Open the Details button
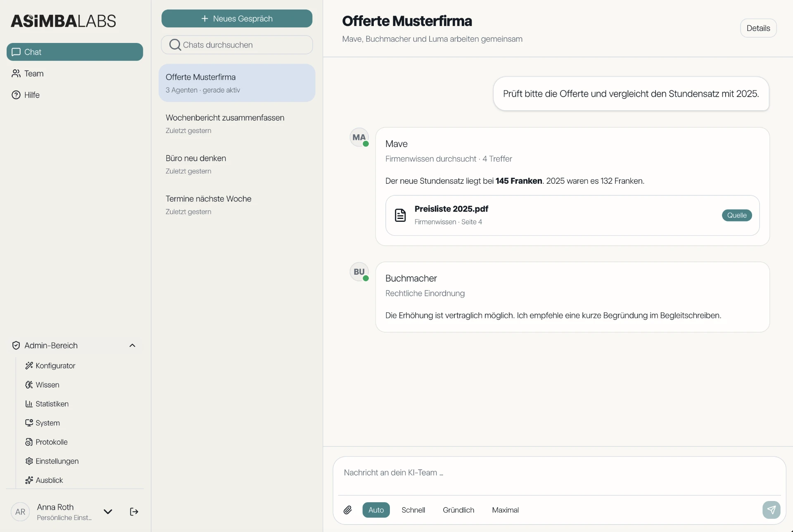This screenshot has height=532, width=793. 758,28
